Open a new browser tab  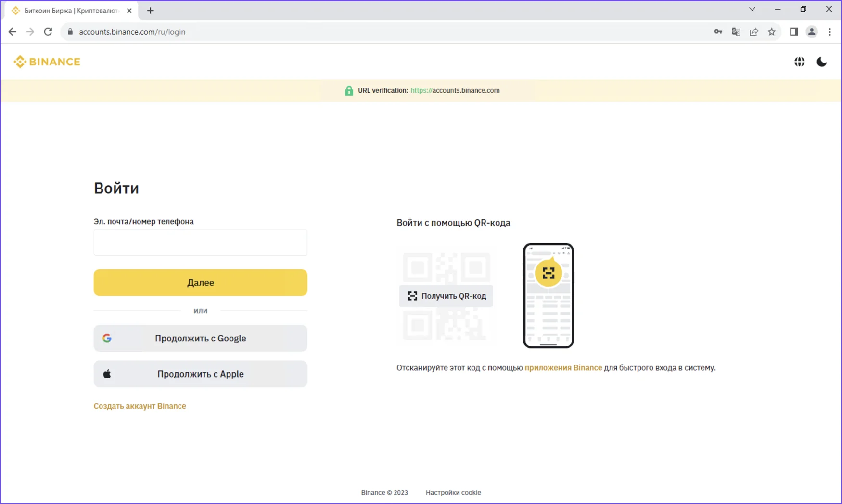click(x=150, y=11)
